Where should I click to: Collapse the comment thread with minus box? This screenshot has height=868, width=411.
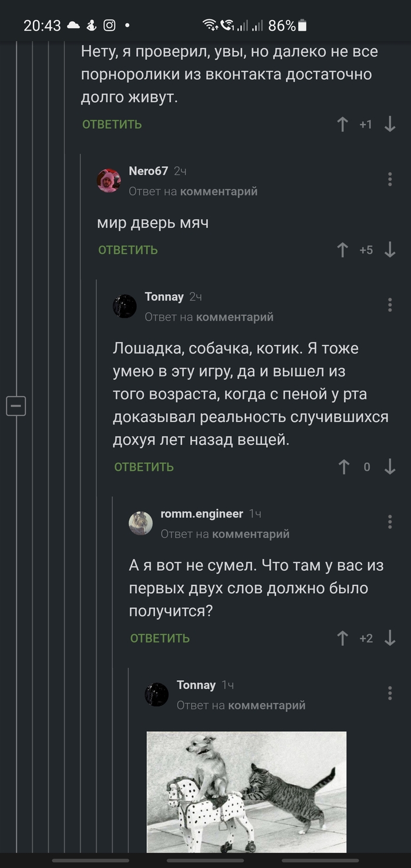(x=16, y=406)
